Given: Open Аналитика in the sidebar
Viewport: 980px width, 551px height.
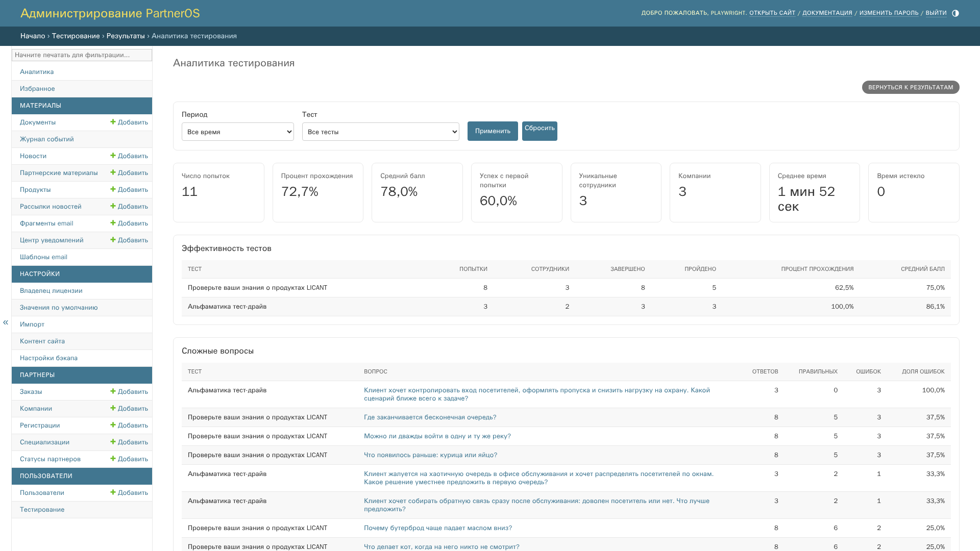Looking at the screenshot, I should 37,72.
